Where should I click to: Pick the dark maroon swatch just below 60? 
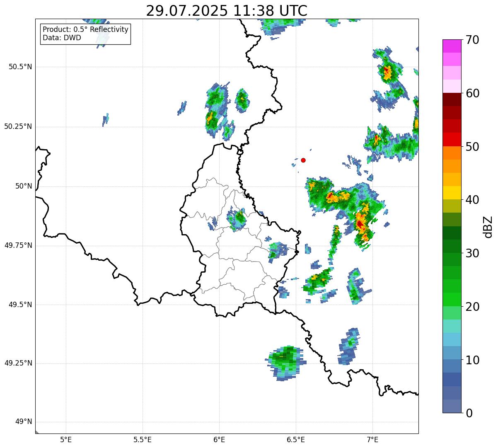(452, 99)
